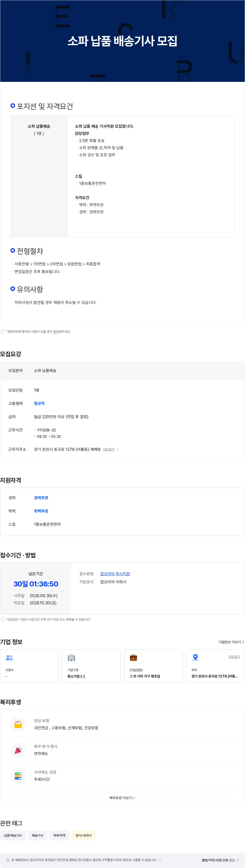Viewport: 245px width, 868px height.
Task: Open the 문의 link in the notice
Action: [56, 331]
